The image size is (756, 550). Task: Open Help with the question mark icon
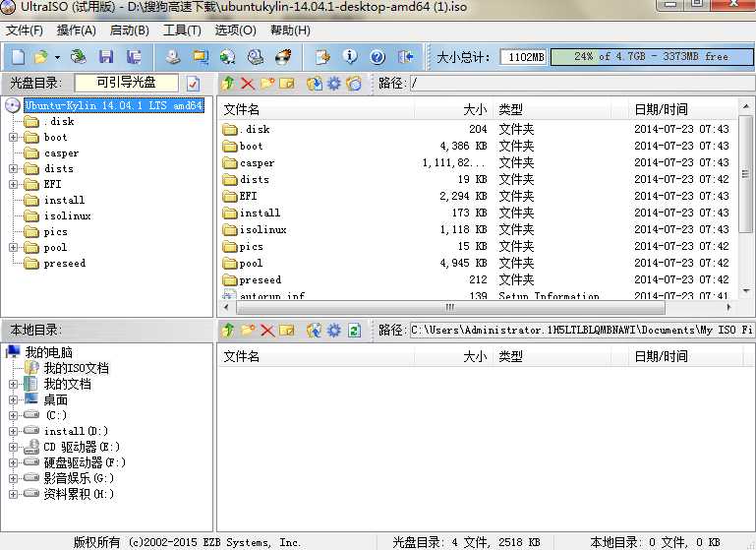point(378,57)
